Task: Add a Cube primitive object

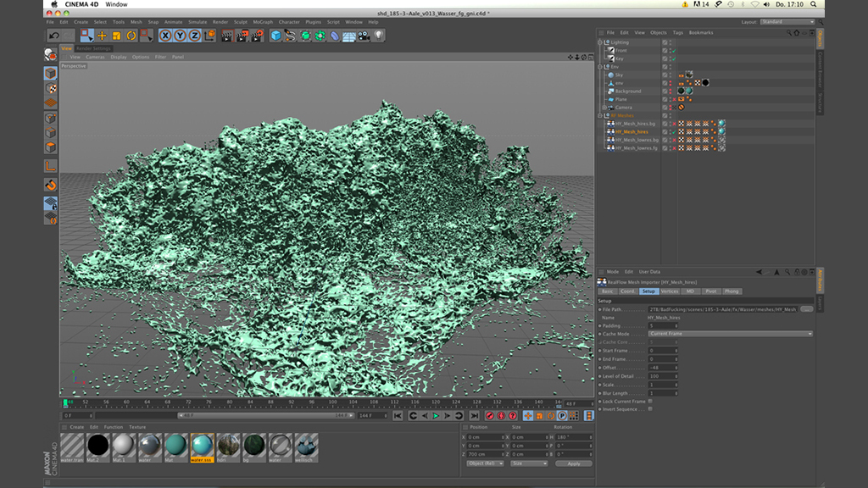Action: [275, 36]
